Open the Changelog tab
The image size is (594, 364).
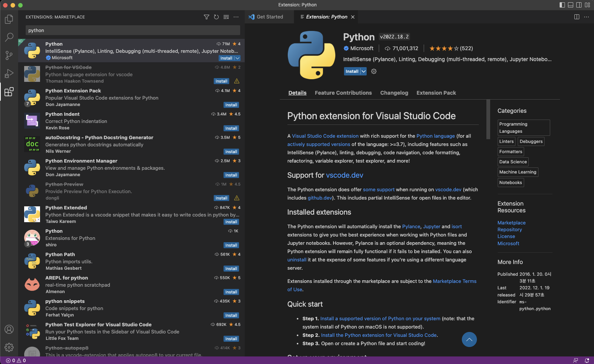click(x=394, y=93)
